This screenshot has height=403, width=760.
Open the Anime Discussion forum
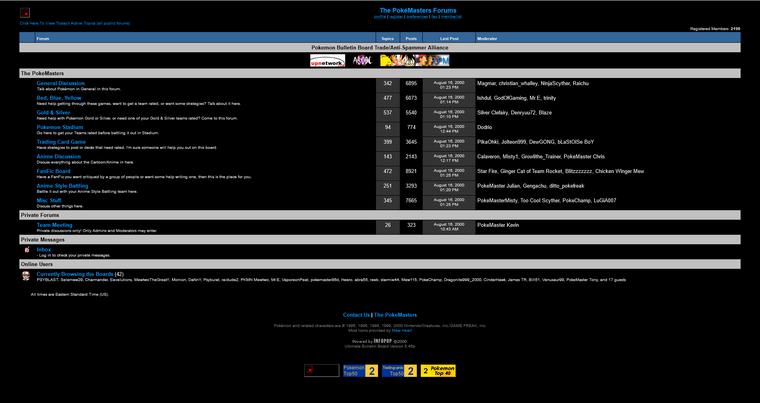click(x=59, y=157)
